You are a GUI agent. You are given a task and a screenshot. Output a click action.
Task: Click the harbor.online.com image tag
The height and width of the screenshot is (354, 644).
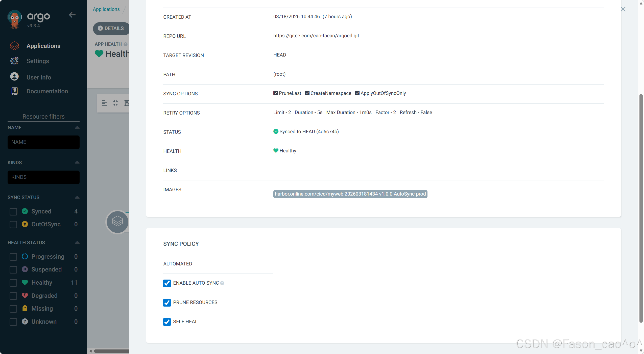350,194
